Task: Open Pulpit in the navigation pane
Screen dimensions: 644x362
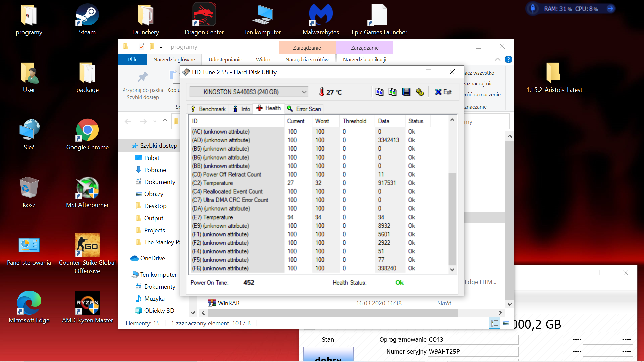Action: (147, 158)
